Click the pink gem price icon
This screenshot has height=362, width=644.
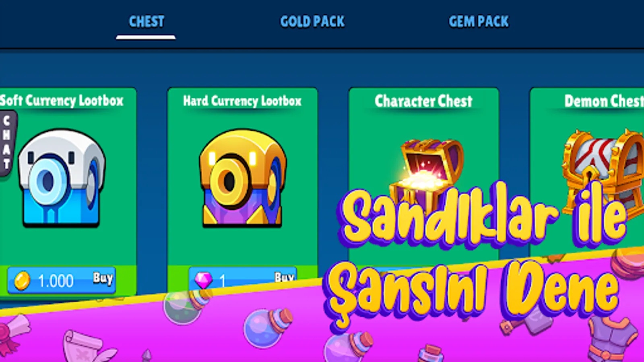(203, 280)
